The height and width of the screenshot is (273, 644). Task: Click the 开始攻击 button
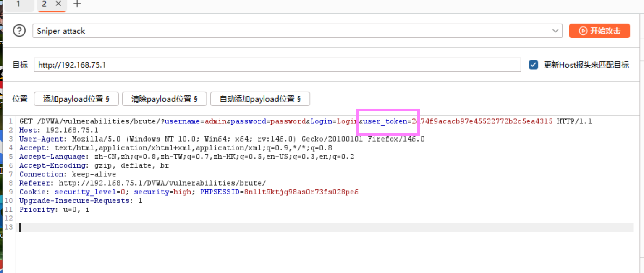[599, 31]
